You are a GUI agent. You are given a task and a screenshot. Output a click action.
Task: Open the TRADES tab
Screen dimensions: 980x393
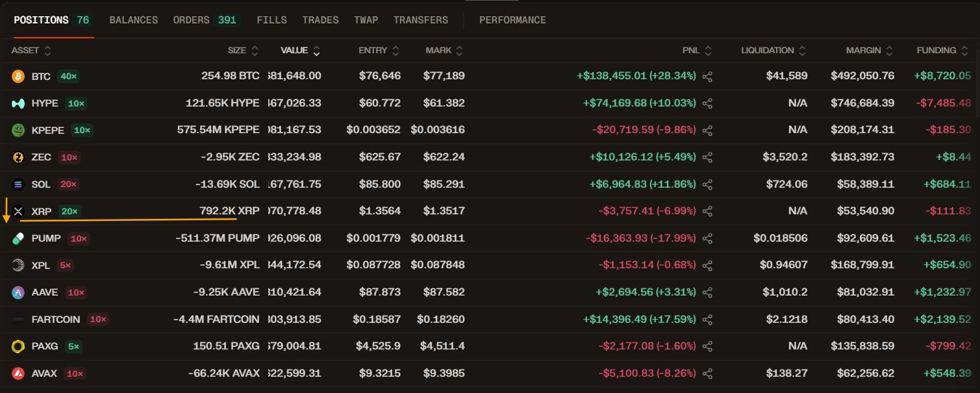320,20
